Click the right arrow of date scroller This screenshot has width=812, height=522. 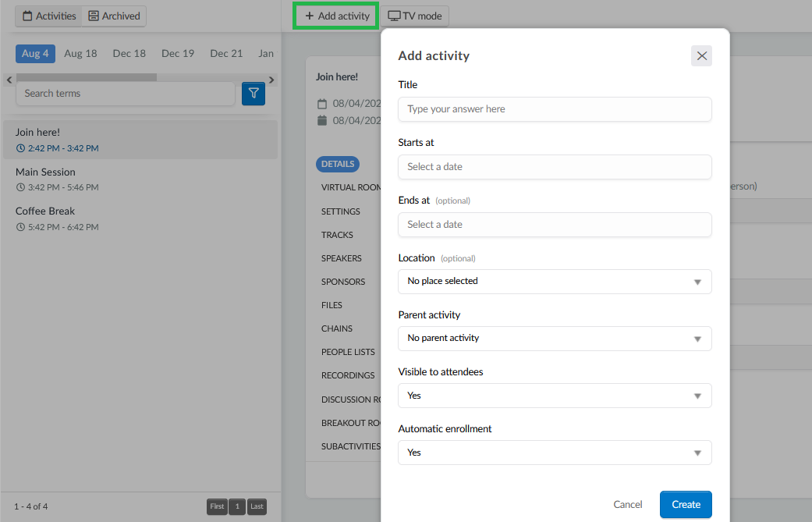(271, 80)
